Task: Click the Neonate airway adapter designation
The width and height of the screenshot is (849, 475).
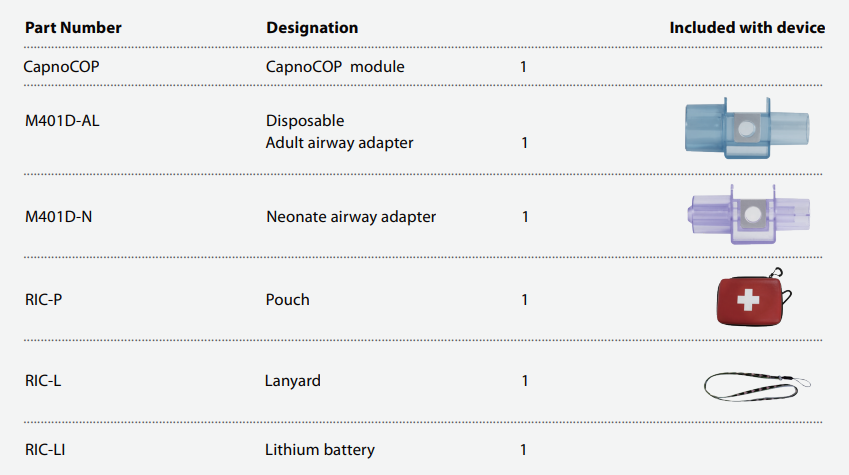Action: coord(351,217)
